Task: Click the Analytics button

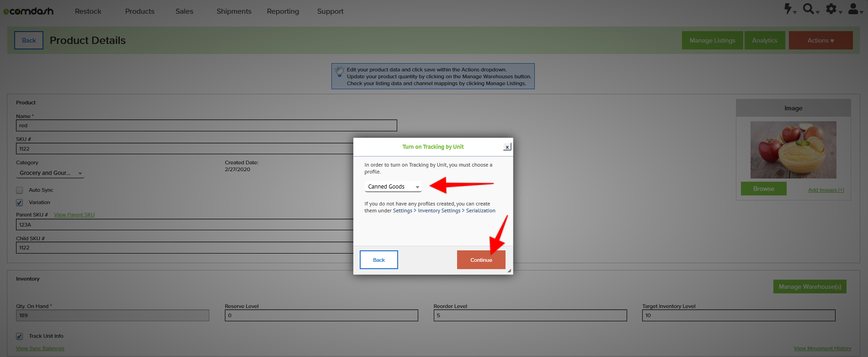Action: tap(765, 40)
